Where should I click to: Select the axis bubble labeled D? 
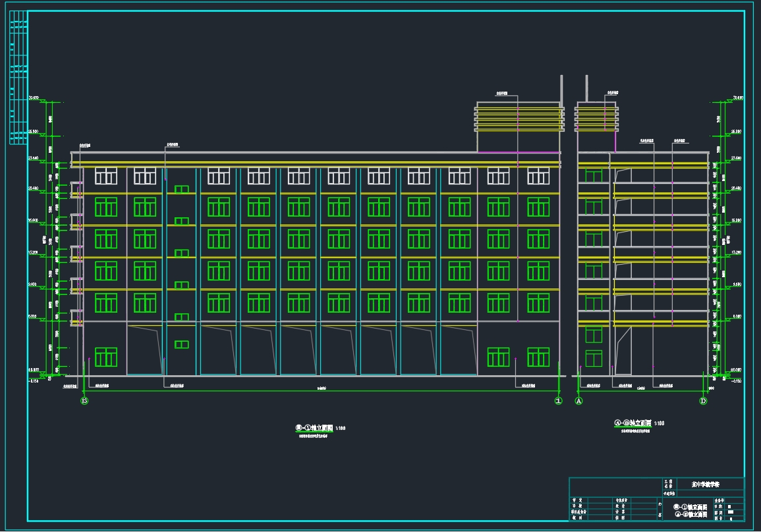coord(703,401)
